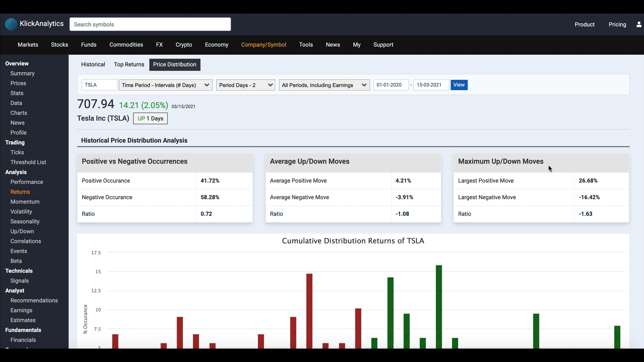Open the Commodities menu
This screenshot has width=644, height=362.
click(126, 45)
